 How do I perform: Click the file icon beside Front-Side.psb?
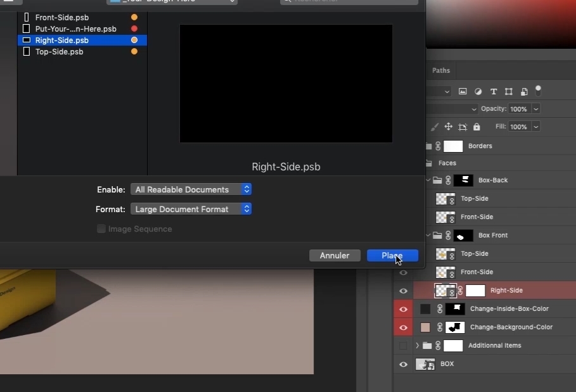tap(27, 17)
